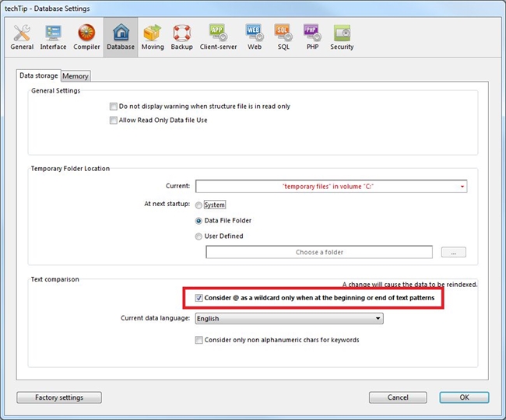Enable 'Do not display warning' checkbox
The image size is (506, 420).
tap(113, 107)
